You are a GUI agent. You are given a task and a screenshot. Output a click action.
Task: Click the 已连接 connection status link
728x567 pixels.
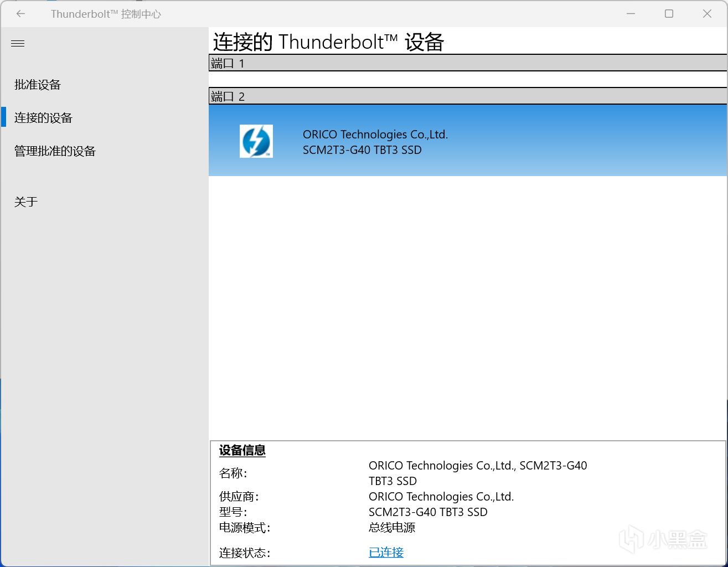pyautogui.click(x=386, y=553)
